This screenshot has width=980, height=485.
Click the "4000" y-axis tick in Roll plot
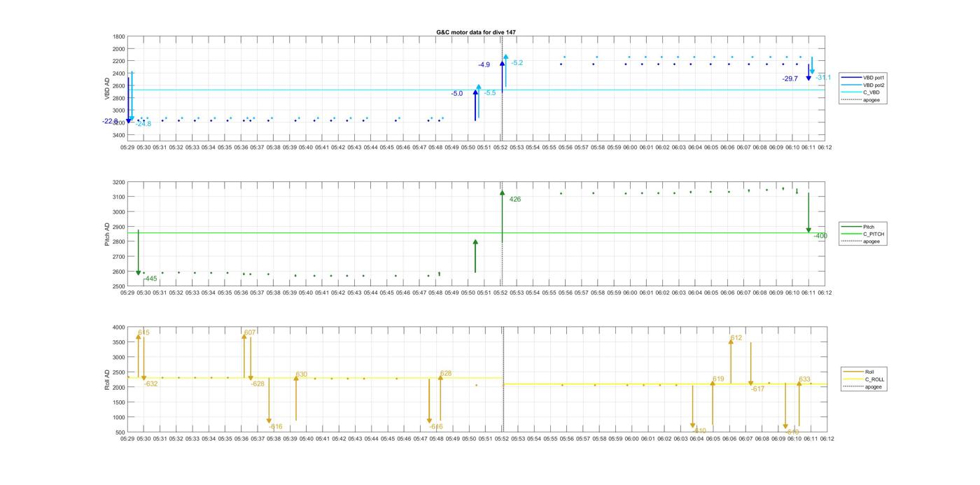tap(119, 328)
